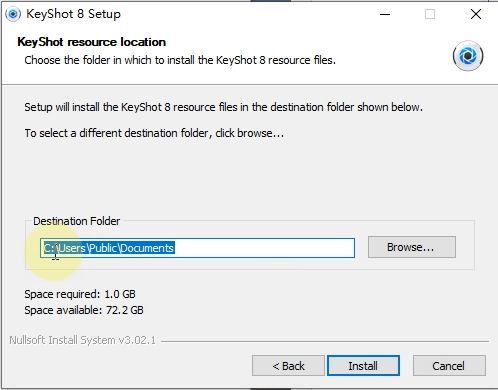Click the KeyShot 8 Setup title text
Screen dimensions: 498x390
[x=73, y=14]
